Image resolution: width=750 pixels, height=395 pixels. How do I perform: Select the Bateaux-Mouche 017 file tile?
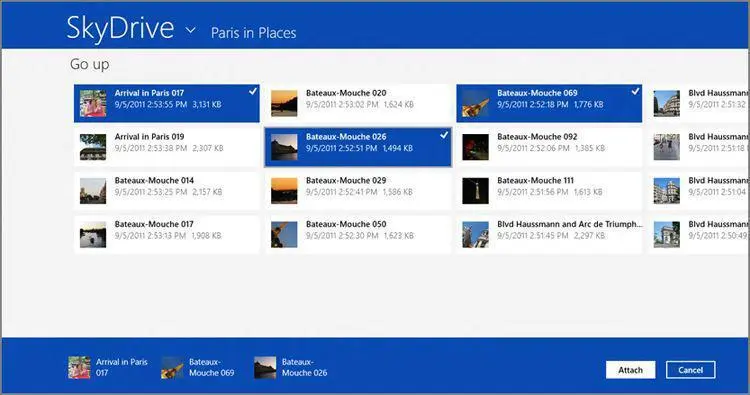pyautogui.click(x=166, y=234)
